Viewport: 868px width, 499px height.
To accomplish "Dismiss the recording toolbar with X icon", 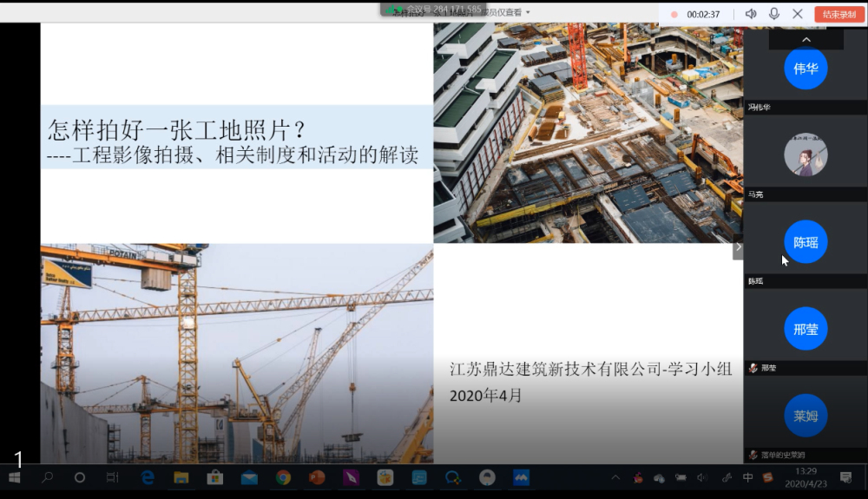I will [798, 14].
